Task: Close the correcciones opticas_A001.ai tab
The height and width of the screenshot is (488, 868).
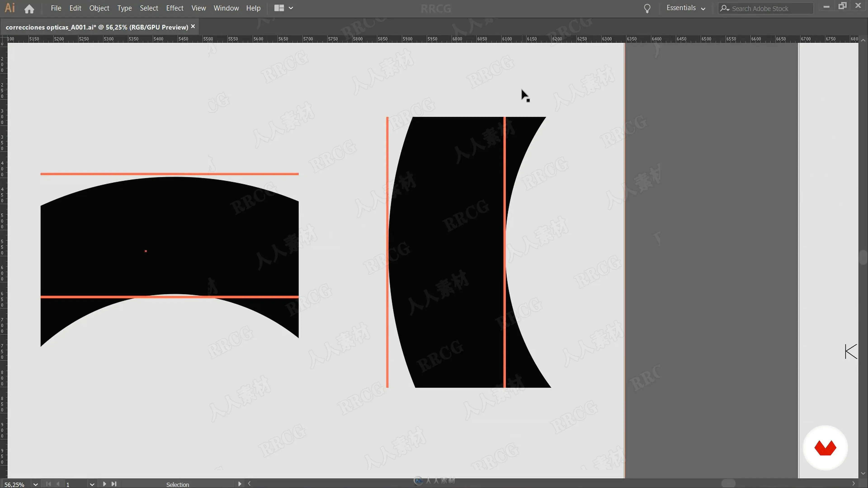Action: (193, 26)
